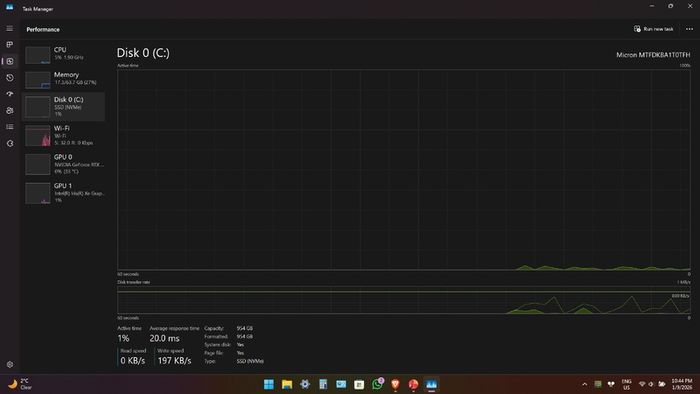700x394 pixels.
Task: Open the App history page icon
Action: click(x=9, y=78)
